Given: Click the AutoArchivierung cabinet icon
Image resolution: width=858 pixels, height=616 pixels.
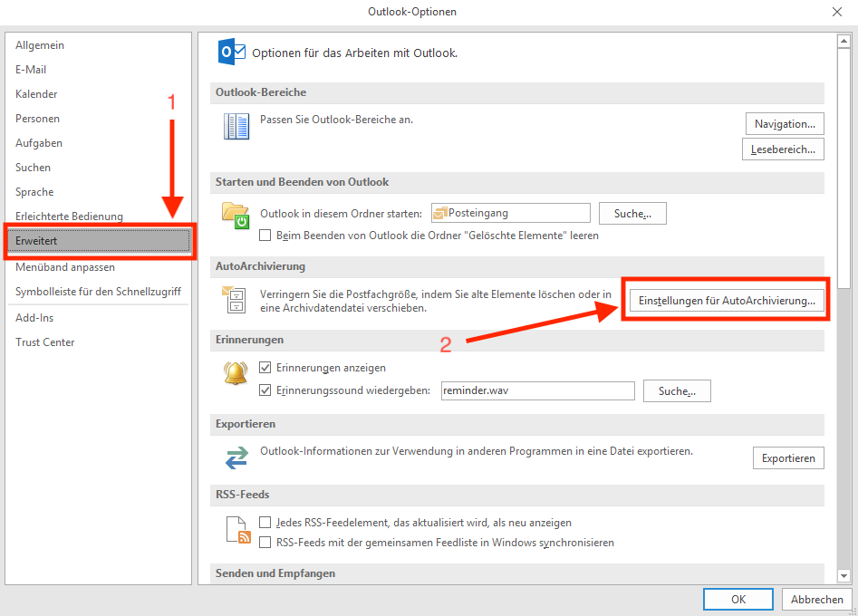Looking at the screenshot, I should click(236, 301).
